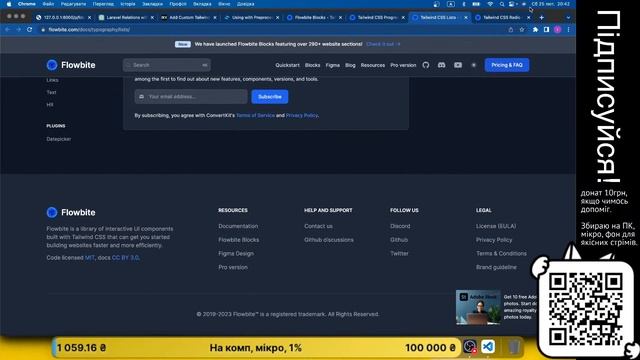Open Visual Studio Code from the Dock
This screenshot has width=640, height=360.
coord(488,347)
